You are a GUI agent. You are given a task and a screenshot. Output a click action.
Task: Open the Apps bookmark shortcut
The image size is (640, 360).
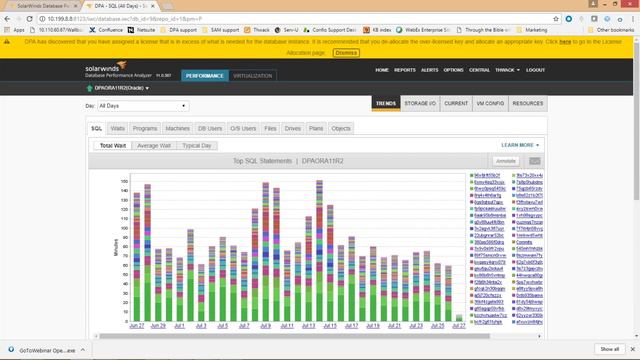[14, 30]
